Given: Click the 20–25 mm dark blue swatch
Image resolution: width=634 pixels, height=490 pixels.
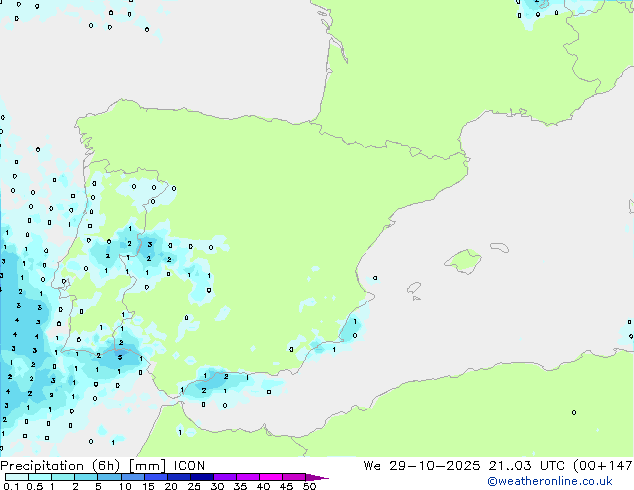Looking at the screenshot, I should 178,477.
